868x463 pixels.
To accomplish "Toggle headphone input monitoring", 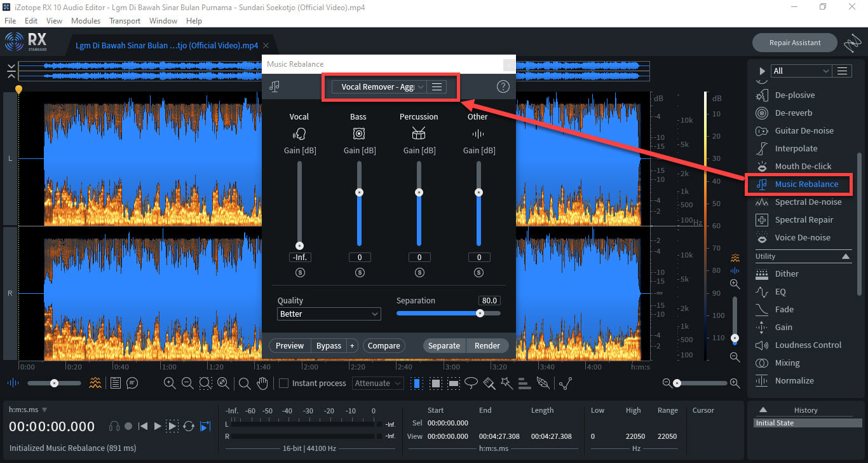I will 114,426.
